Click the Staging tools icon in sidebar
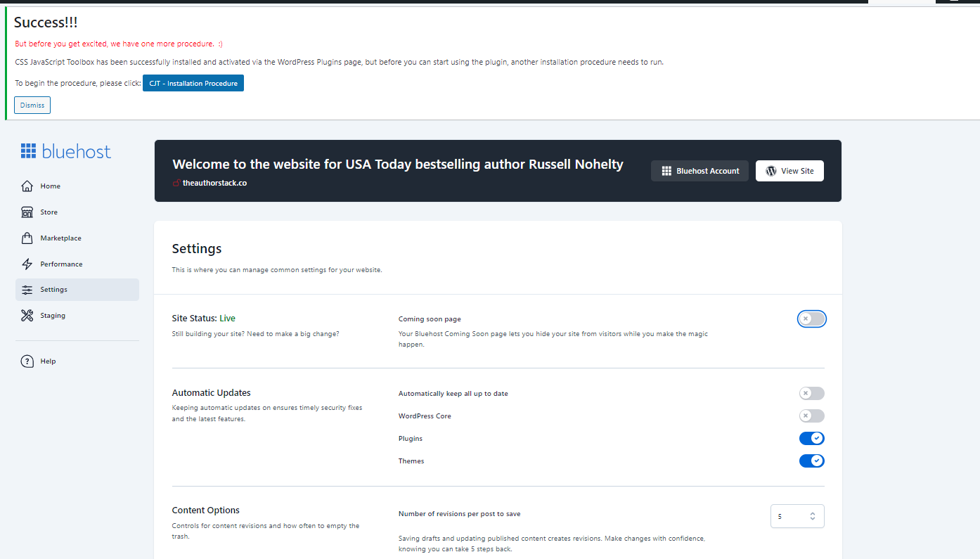The width and height of the screenshot is (980, 559). coord(27,316)
